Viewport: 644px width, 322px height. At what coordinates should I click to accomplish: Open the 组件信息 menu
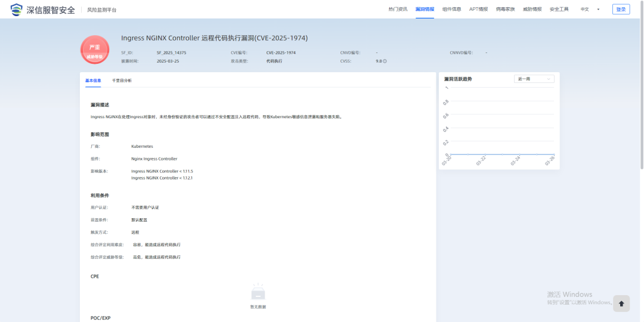[452, 10]
